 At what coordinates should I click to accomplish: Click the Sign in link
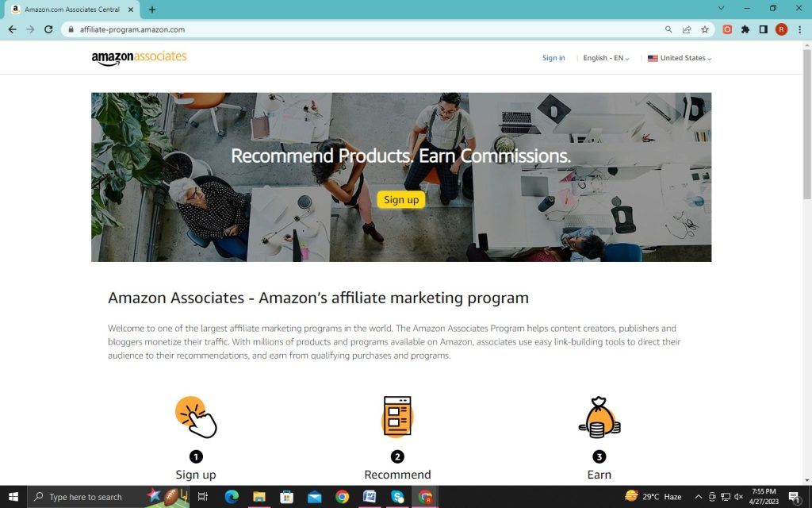click(x=553, y=58)
